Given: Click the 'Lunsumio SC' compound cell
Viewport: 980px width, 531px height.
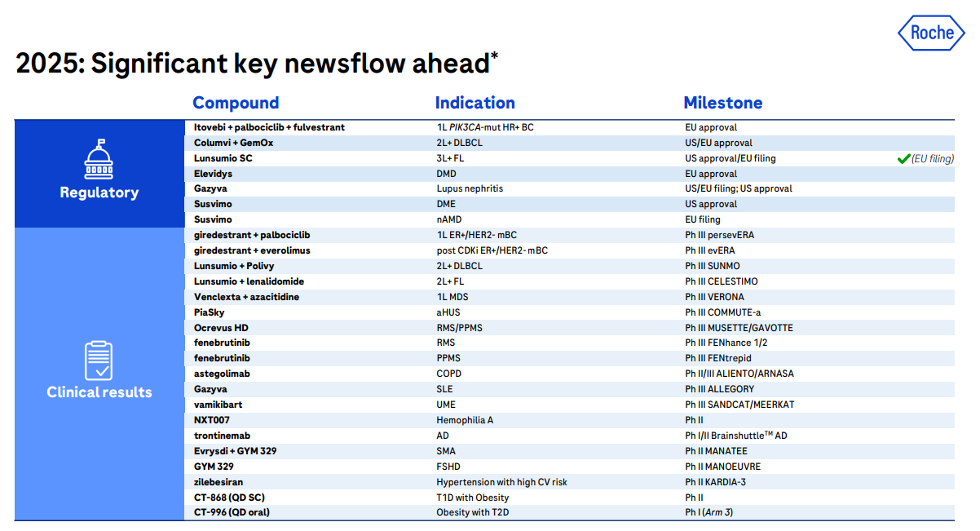Looking at the screenshot, I should (223, 158).
